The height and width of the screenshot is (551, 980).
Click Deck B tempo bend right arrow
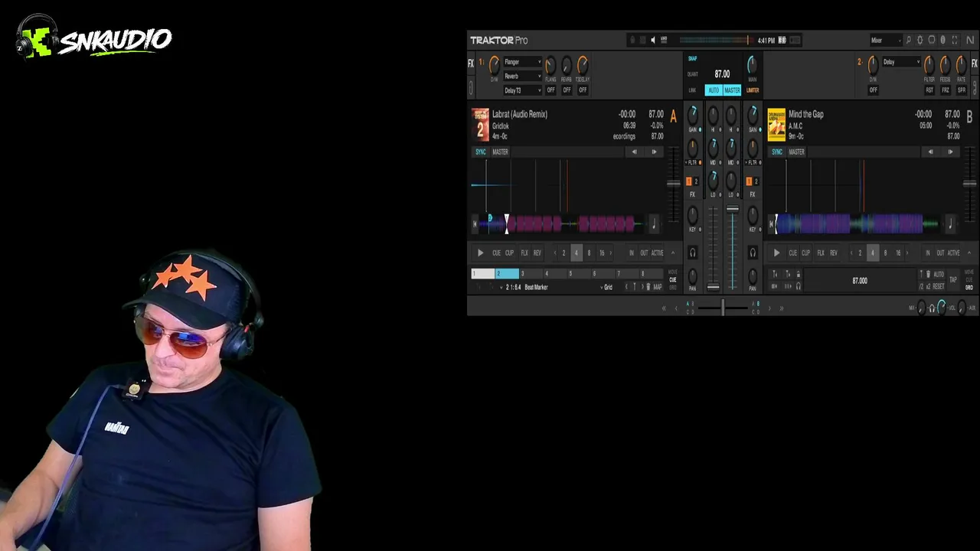(950, 152)
